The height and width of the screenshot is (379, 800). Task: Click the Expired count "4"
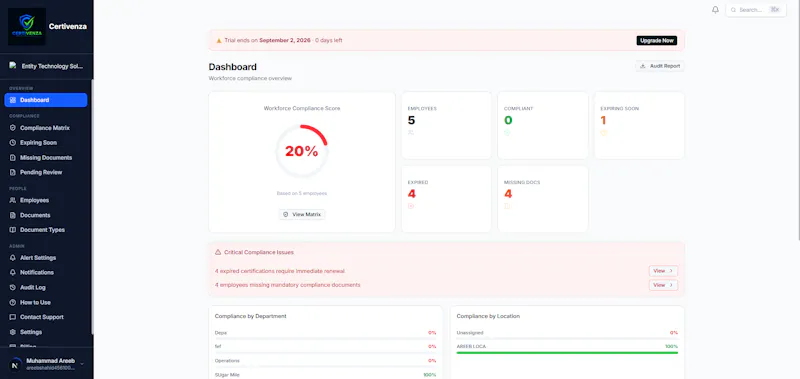pyautogui.click(x=412, y=194)
